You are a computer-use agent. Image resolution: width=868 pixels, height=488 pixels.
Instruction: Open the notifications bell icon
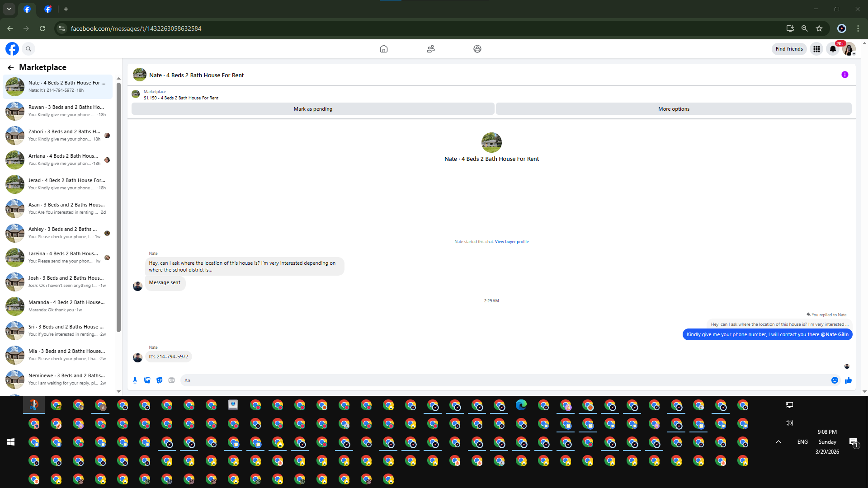833,49
